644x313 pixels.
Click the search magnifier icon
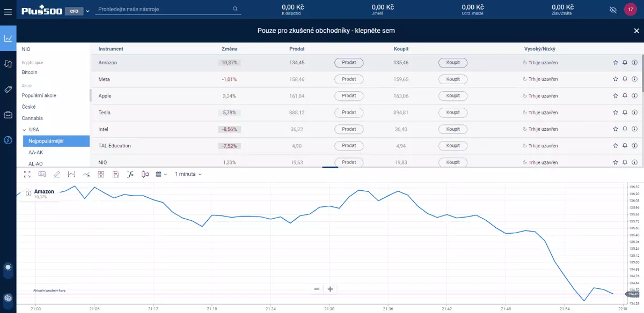coord(235,9)
